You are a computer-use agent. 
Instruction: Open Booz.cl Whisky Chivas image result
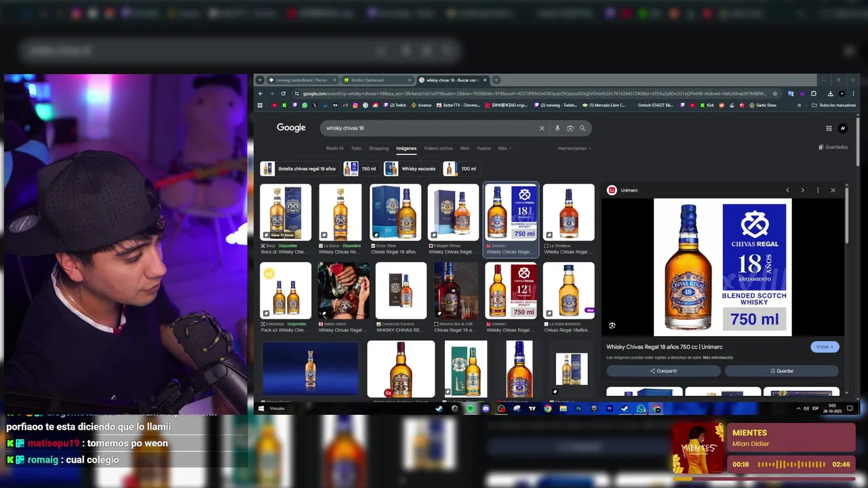click(285, 220)
